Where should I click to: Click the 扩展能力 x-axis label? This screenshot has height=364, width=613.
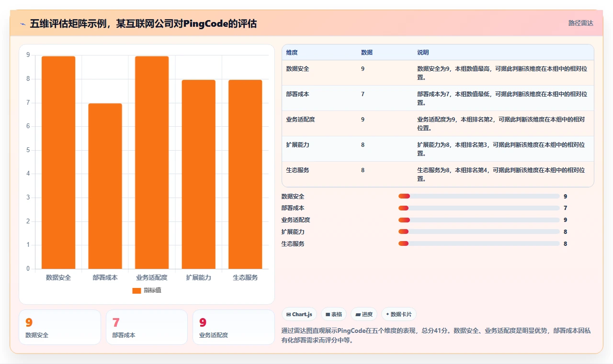pos(198,277)
